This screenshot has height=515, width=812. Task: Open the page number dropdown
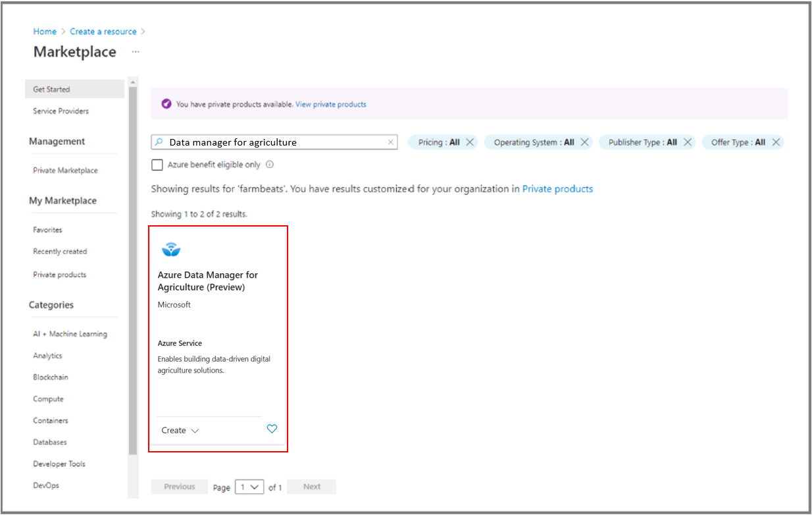click(x=250, y=487)
